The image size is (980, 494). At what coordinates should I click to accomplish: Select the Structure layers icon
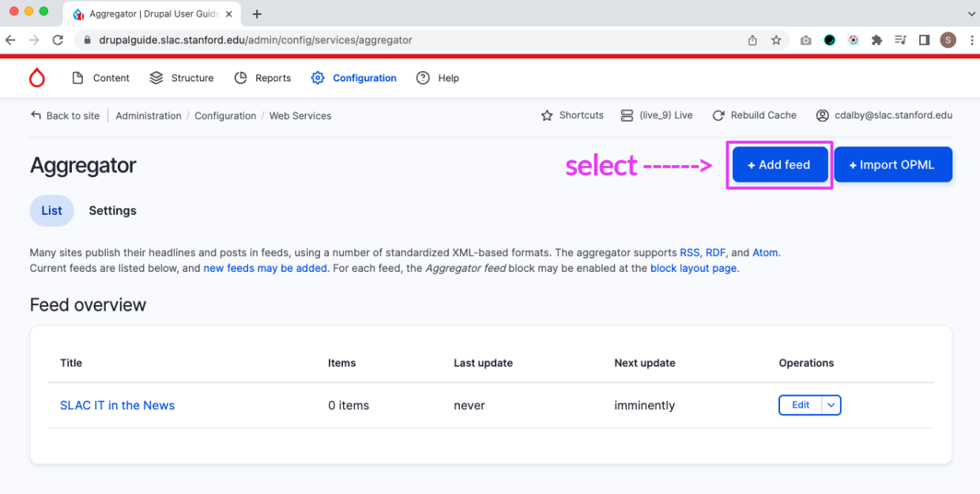coord(155,77)
